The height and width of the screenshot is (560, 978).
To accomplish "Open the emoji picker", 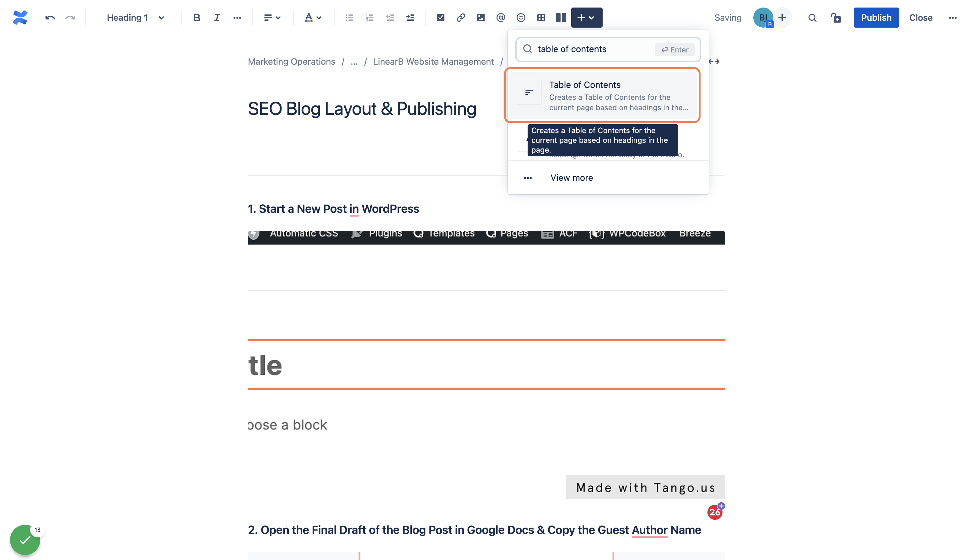I will [x=521, y=18].
